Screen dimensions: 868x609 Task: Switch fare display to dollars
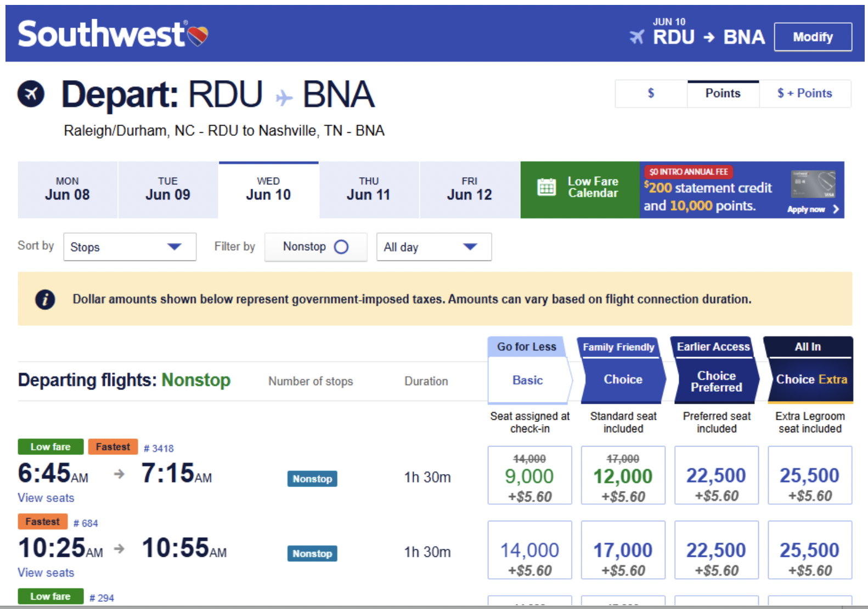tap(651, 93)
